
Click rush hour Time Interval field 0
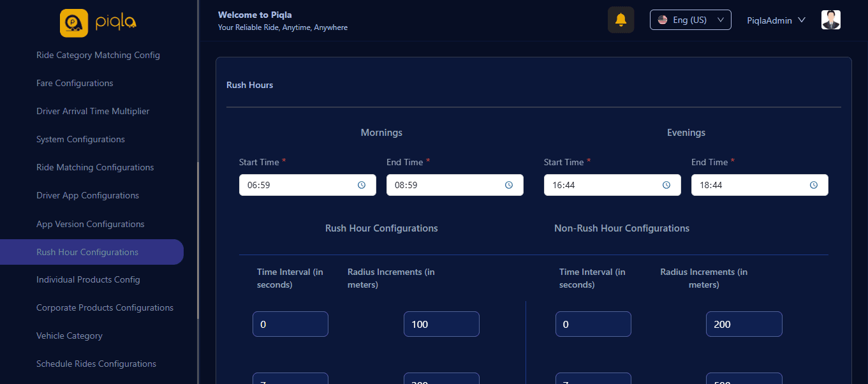pyautogui.click(x=290, y=324)
